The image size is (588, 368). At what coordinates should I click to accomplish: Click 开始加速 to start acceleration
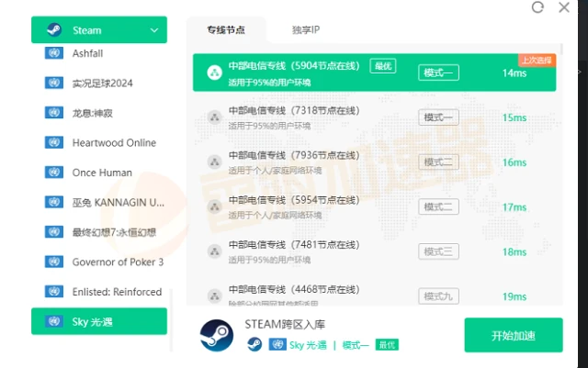click(x=514, y=335)
